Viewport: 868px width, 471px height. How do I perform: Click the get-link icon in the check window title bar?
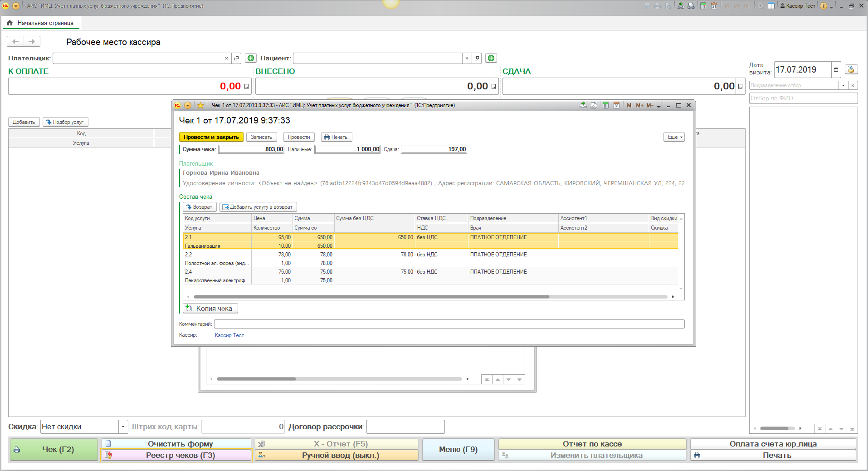(583, 105)
